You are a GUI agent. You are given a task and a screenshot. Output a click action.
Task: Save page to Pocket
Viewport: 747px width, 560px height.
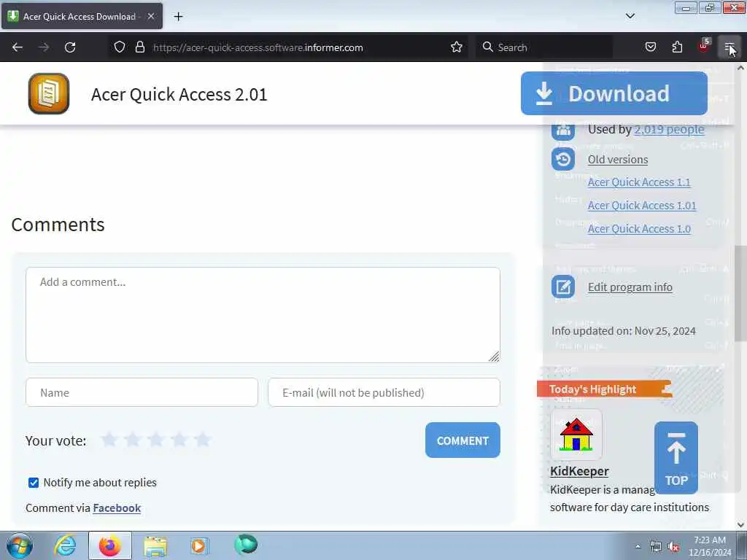tap(650, 47)
